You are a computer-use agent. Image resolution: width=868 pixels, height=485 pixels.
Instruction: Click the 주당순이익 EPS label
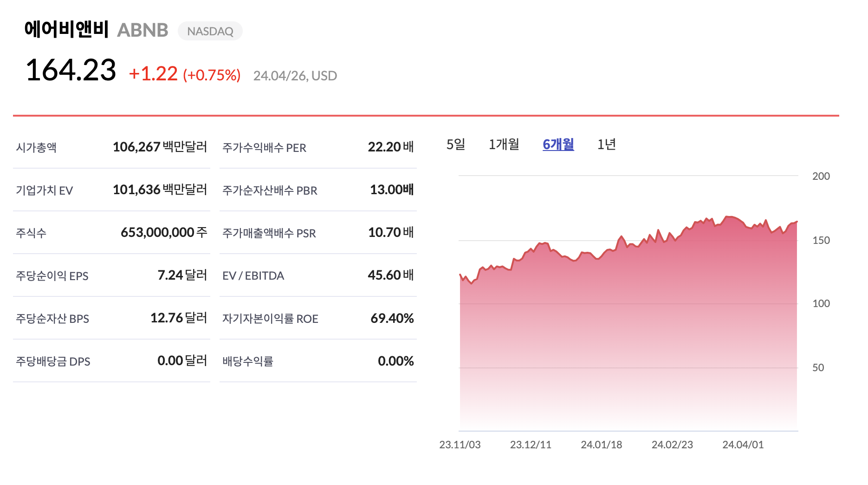pyautogui.click(x=52, y=276)
